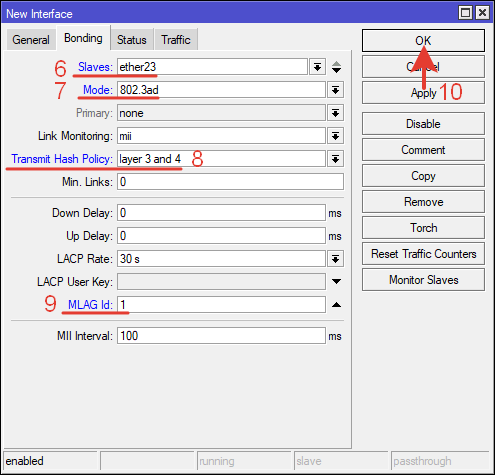Switch to the Traffic tab
This screenshot has width=495, height=475.
pyautogui.click(x=176, y=40)
